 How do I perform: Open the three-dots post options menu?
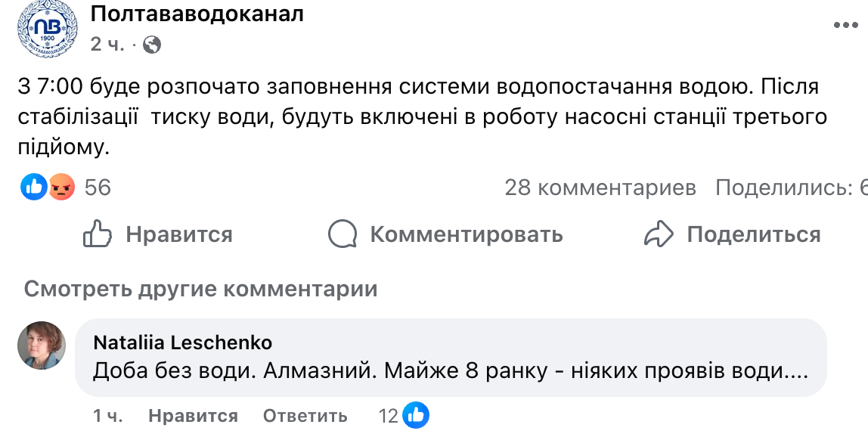pyautogui.click(x=845, y=25)
